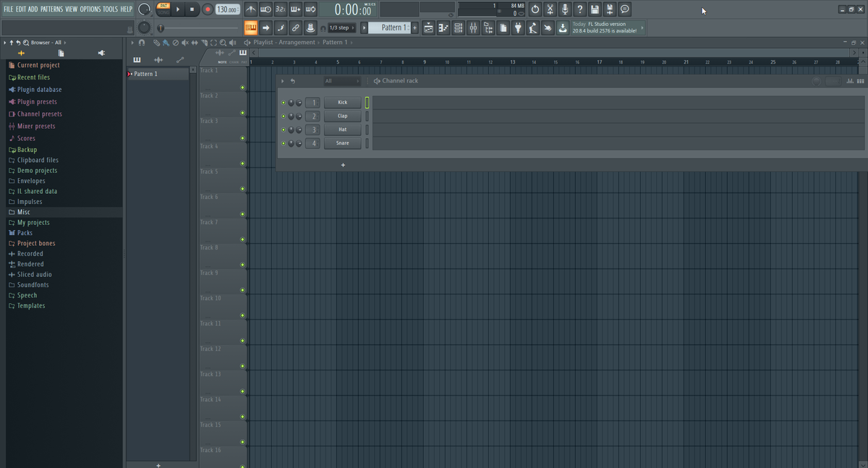The height and width of the screenshot is (468, 868).
Task: Open the Channel rack toolbar icon
Action: click(458, 27)
